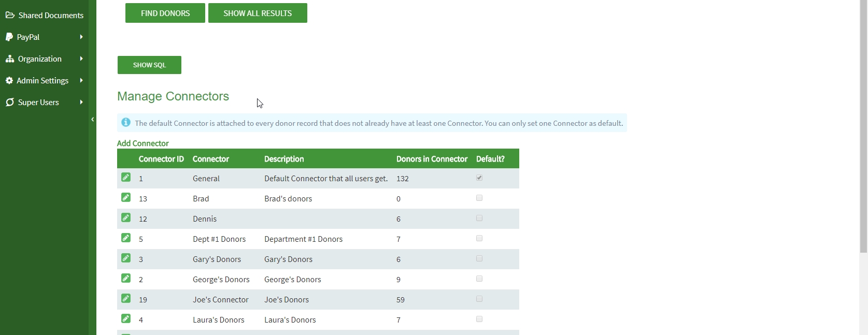Image resolution: width=868 pixels, height=335 pixels.
Task: Open the Organization menu item
Action: (x=45, y=59)
